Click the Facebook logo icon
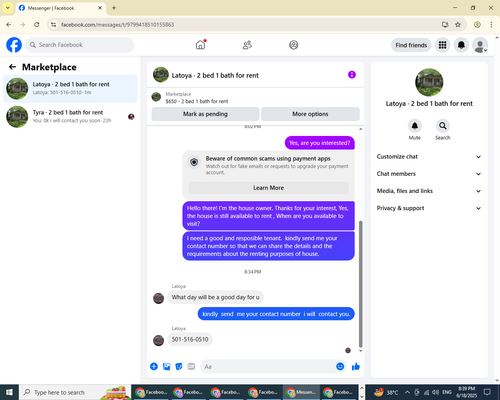500x400 pixels. coord(14,45)
